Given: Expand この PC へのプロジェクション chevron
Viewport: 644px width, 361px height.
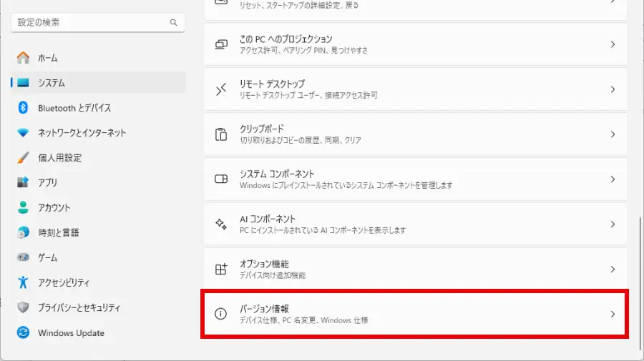Looking at the screenshot, I should coord(613,44).
